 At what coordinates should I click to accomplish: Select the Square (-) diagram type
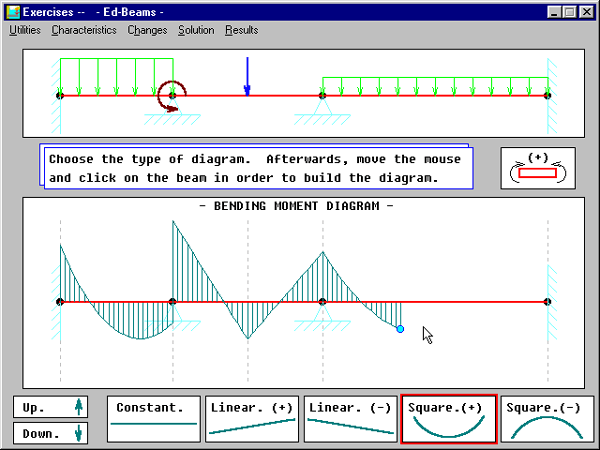point(547,419)
